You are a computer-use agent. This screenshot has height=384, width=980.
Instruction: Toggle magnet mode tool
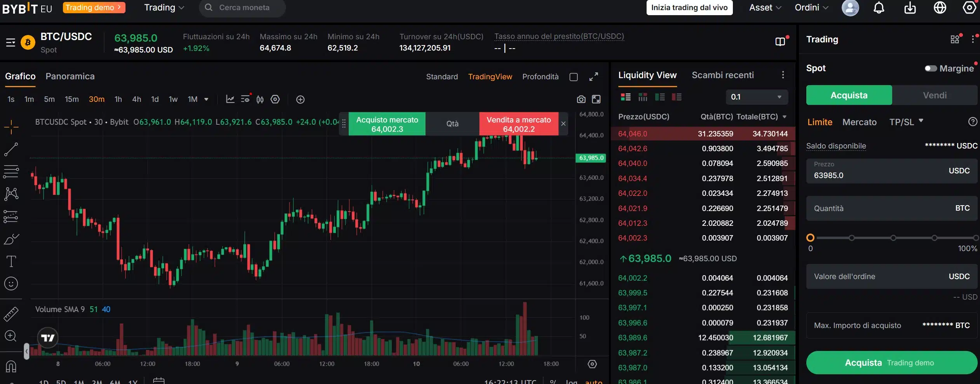11,366
